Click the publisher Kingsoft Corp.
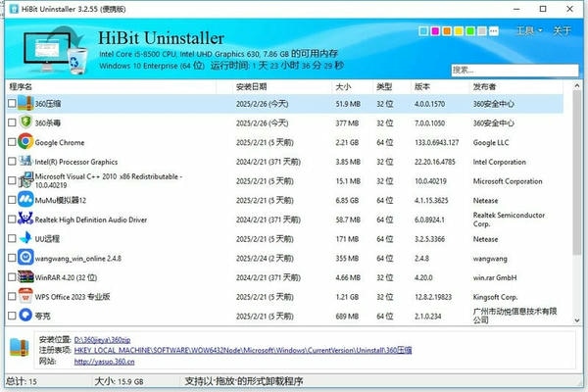 495,297
